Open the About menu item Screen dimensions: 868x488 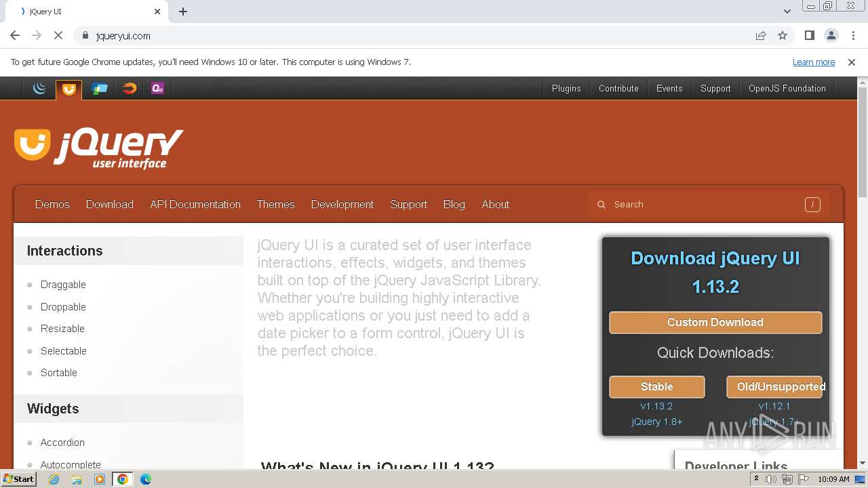[496, 204]
